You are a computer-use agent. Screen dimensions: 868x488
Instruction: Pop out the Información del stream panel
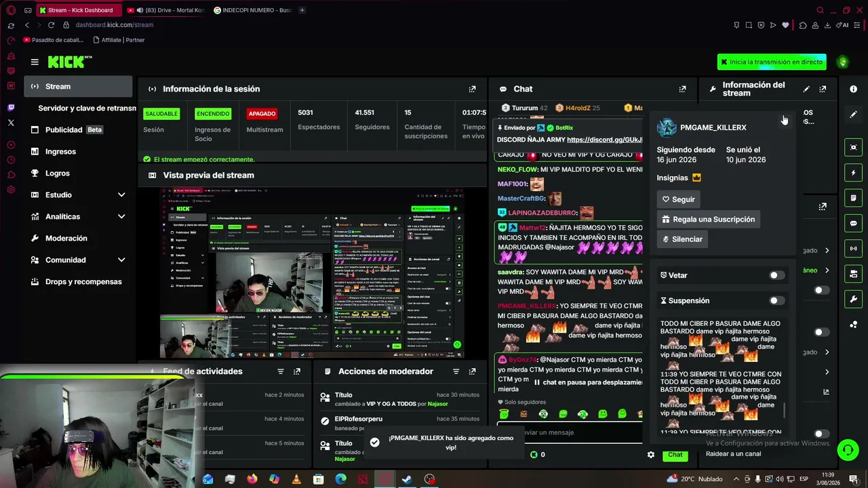(x=823, y=89)
